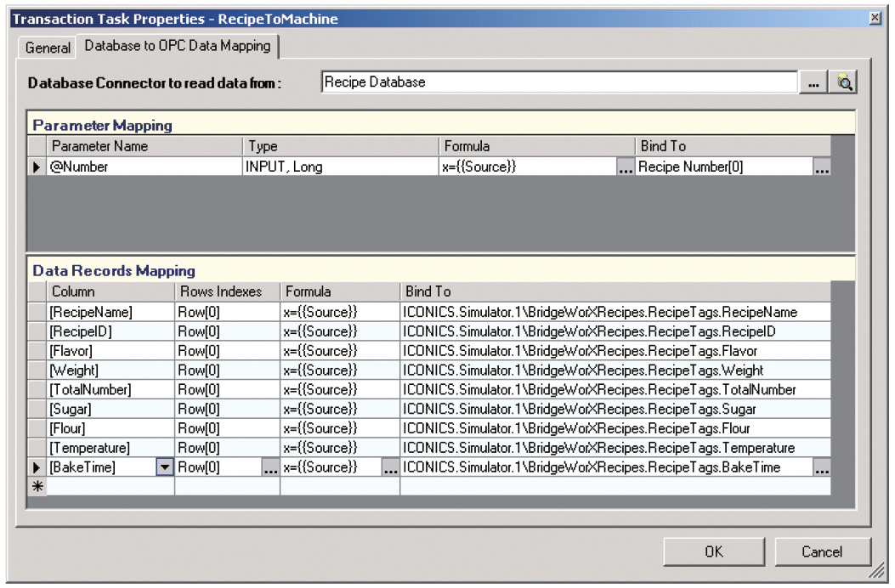895x588 pixels.
Task: Click the Column header in Data Records
Action: coord(110,291)
